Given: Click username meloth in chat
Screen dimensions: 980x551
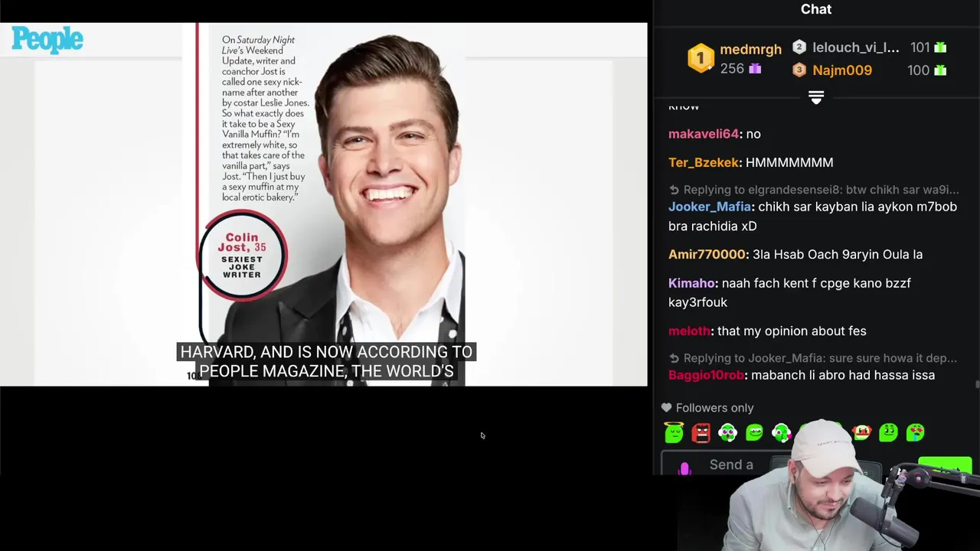Looking at the screenshot, I should pos(689,331).
